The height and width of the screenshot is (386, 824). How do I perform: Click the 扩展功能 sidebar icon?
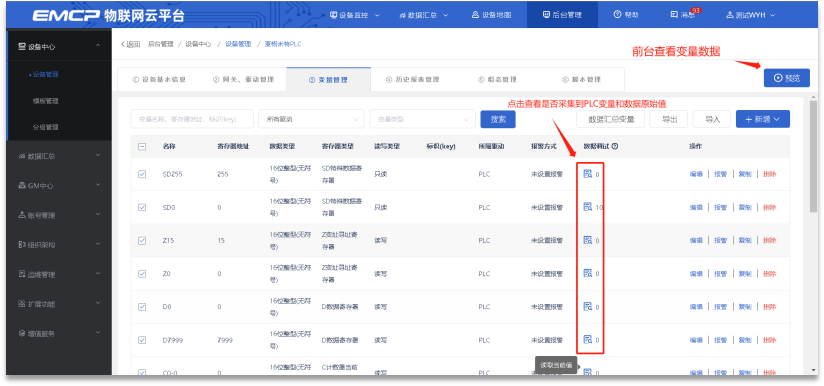22,304
